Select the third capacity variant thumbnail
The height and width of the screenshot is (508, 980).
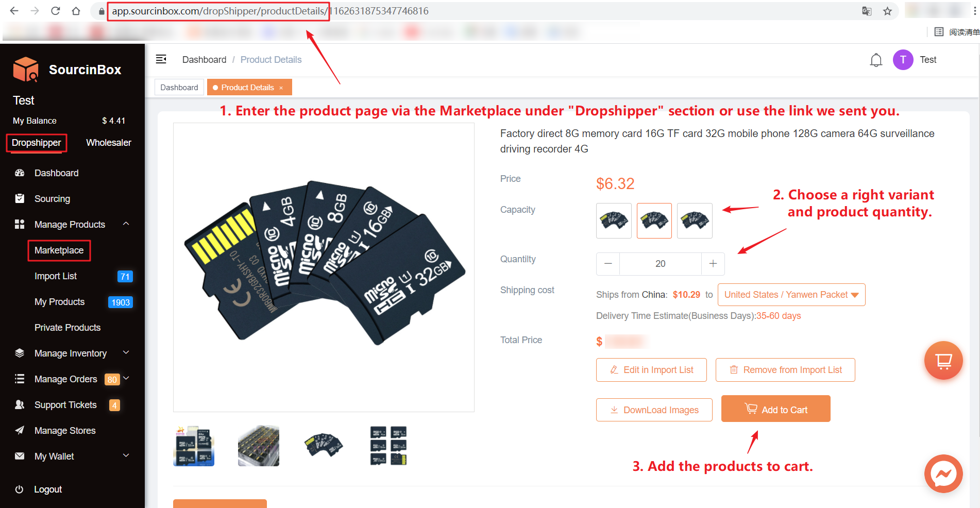pyautogui.click(x=695, y=221)
